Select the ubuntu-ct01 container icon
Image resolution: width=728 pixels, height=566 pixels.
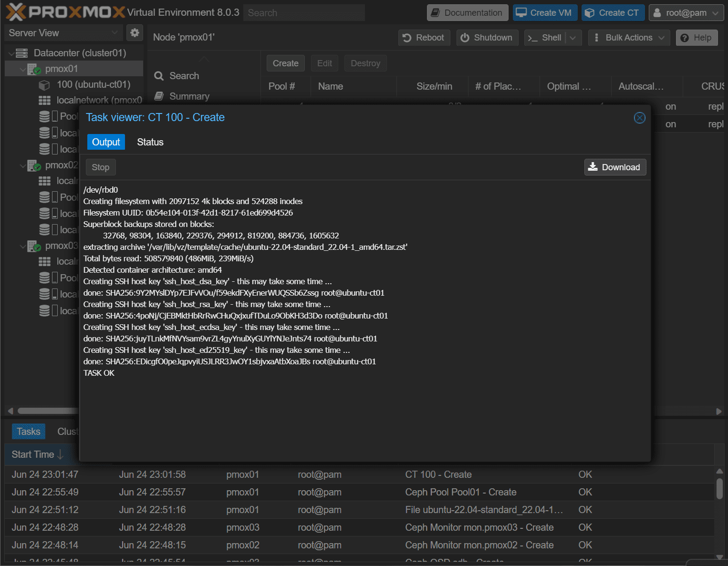[44, 85]
